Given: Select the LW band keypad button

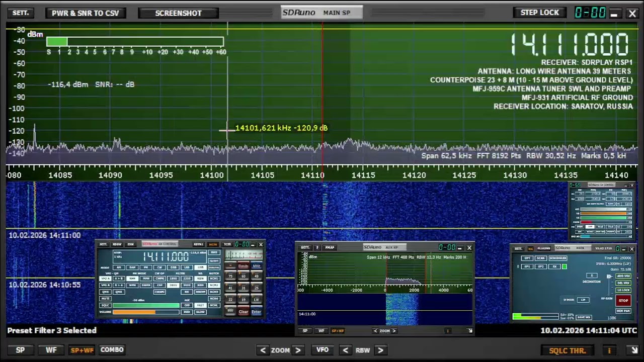Looking at the screenshot, I should 257,299.
